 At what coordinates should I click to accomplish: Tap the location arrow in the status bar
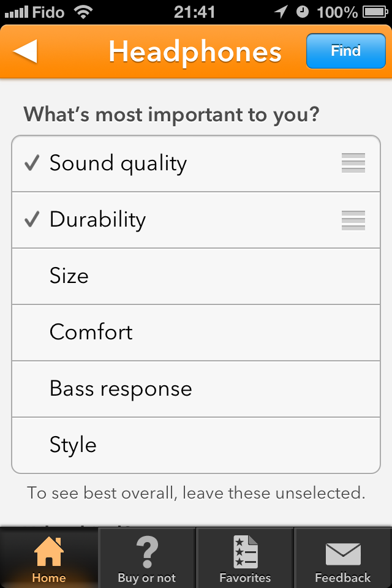pyautogui.click(x=281, y=12)
